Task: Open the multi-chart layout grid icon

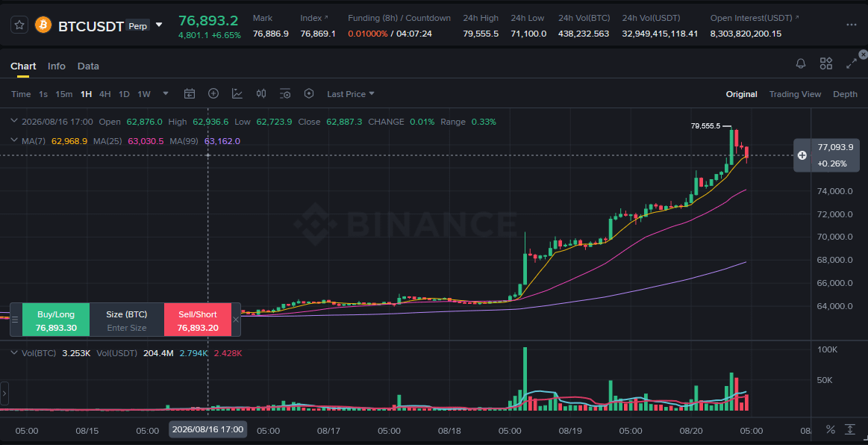Action: (826, 63)
